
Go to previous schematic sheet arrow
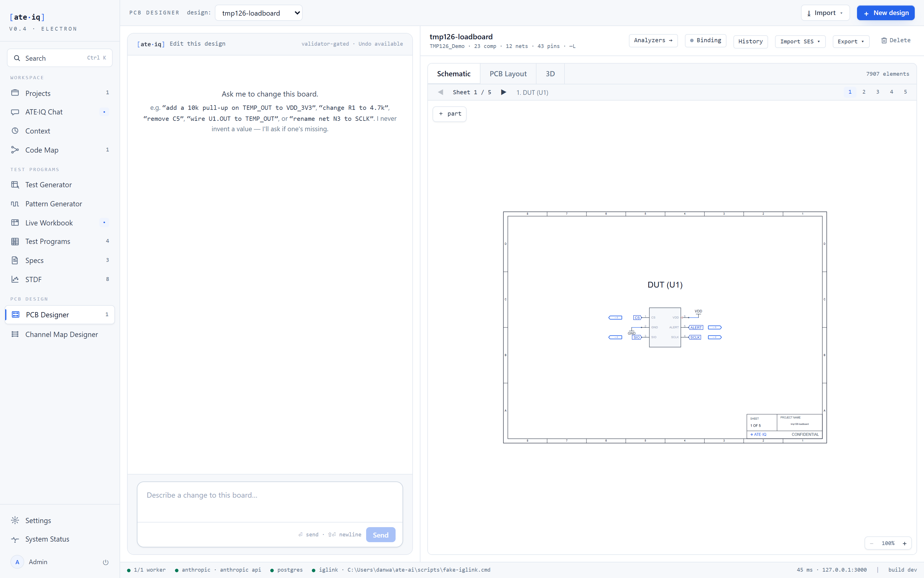coord(441,92)
